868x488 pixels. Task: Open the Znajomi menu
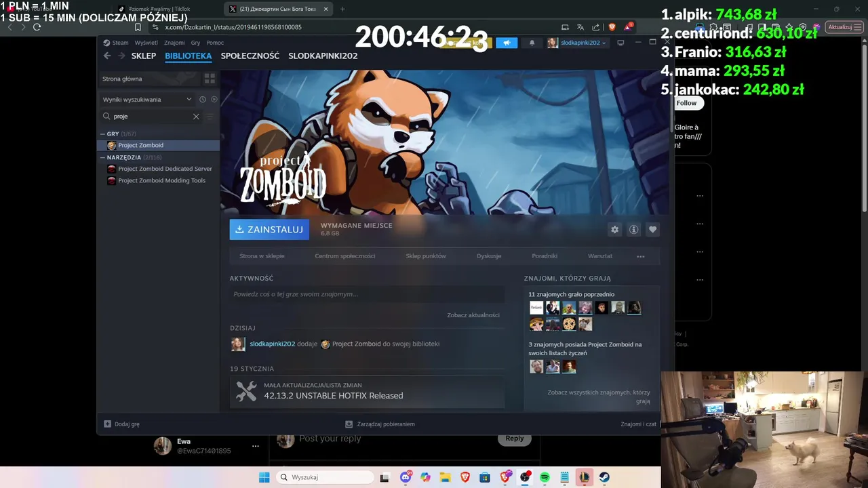[174, 43]
